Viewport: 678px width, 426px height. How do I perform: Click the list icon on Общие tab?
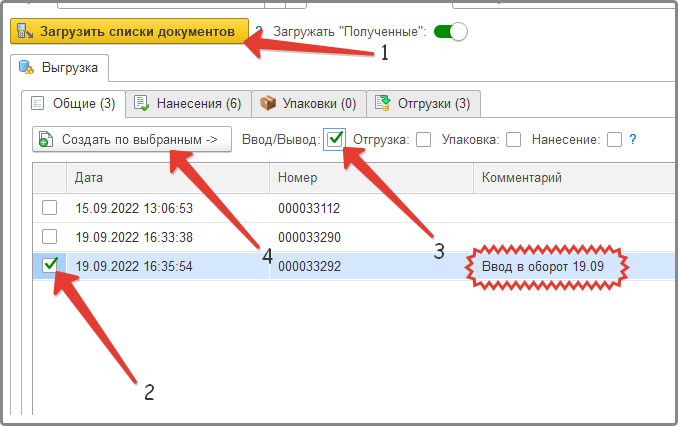click(x=38, y=104)
